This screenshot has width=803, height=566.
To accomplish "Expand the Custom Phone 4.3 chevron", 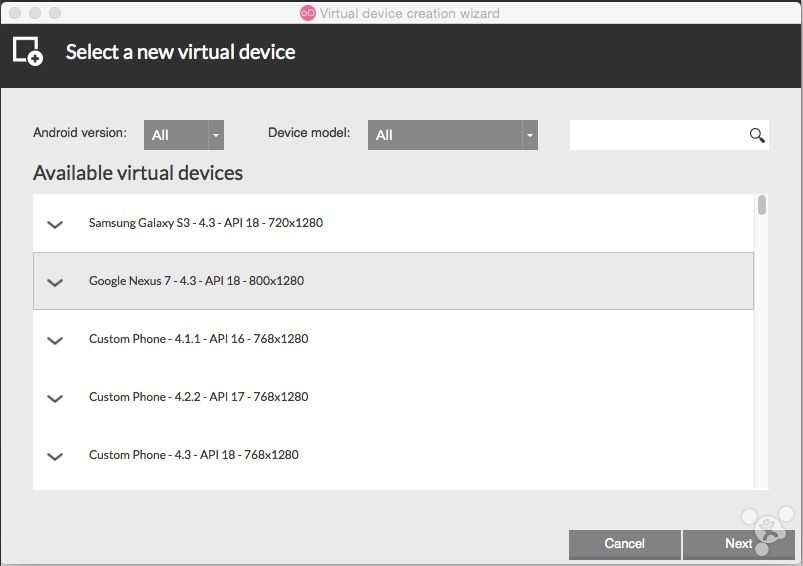I will (x=55, y=456).
